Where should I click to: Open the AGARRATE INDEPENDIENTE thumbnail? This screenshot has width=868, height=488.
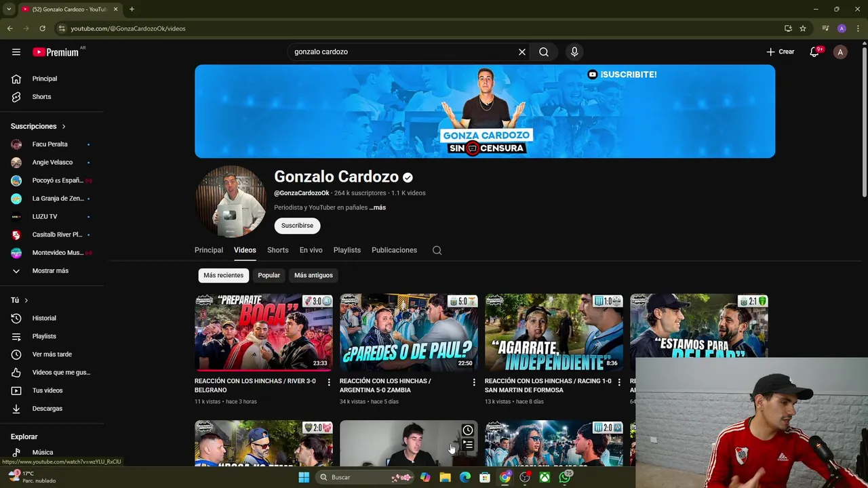[x=554, y=332]
